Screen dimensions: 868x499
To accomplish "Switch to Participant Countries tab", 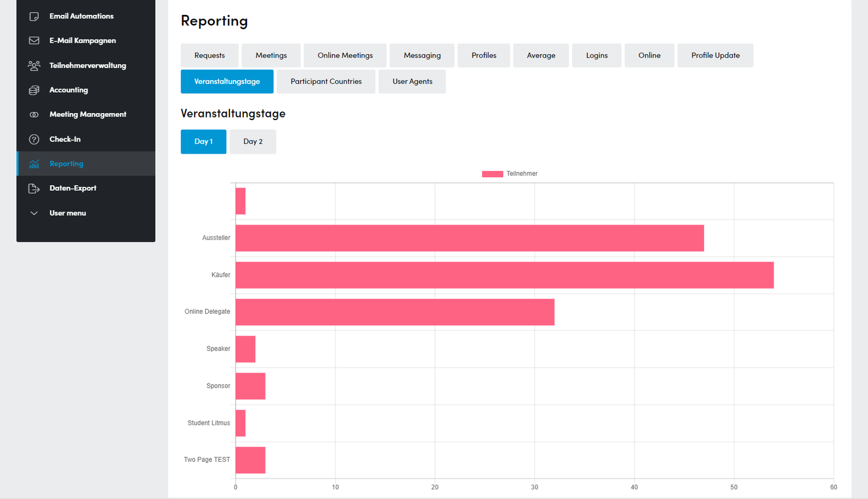I will click(326, 82).
